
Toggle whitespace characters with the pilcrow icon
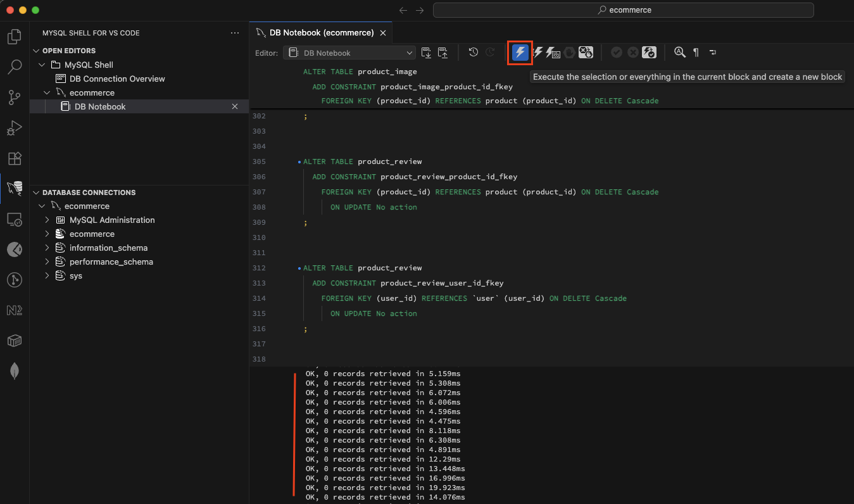(x=695, y=53)
